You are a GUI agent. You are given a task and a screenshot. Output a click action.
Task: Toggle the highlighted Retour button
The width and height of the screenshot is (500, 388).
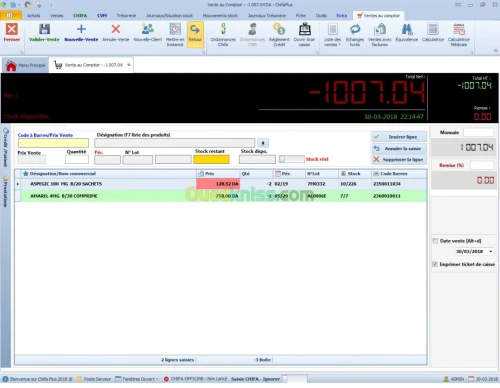(195, 34)
